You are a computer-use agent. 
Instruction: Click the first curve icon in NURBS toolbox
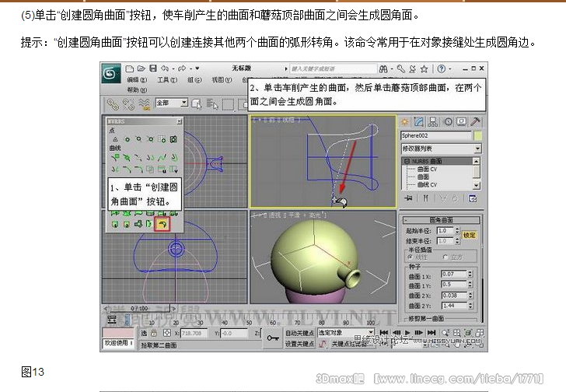click(x=115, y=157)
